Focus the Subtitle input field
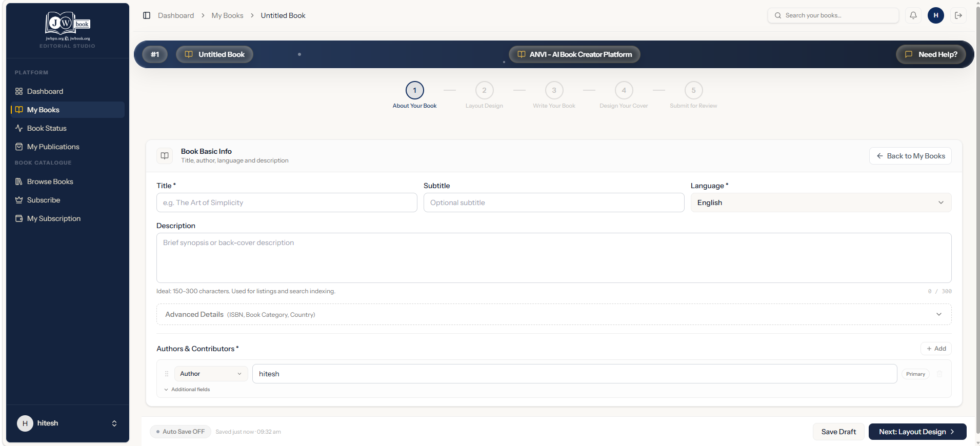 [554, 202]
